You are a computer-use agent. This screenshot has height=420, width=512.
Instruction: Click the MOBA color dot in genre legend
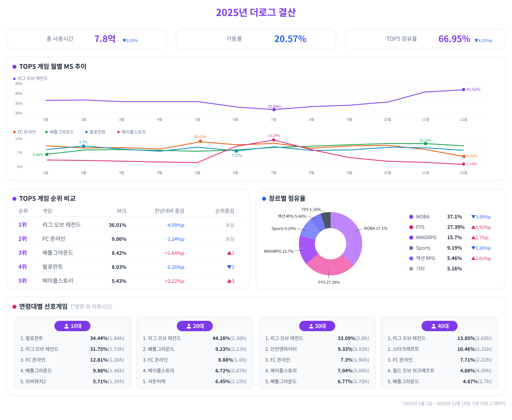click(x=411, y=217)
